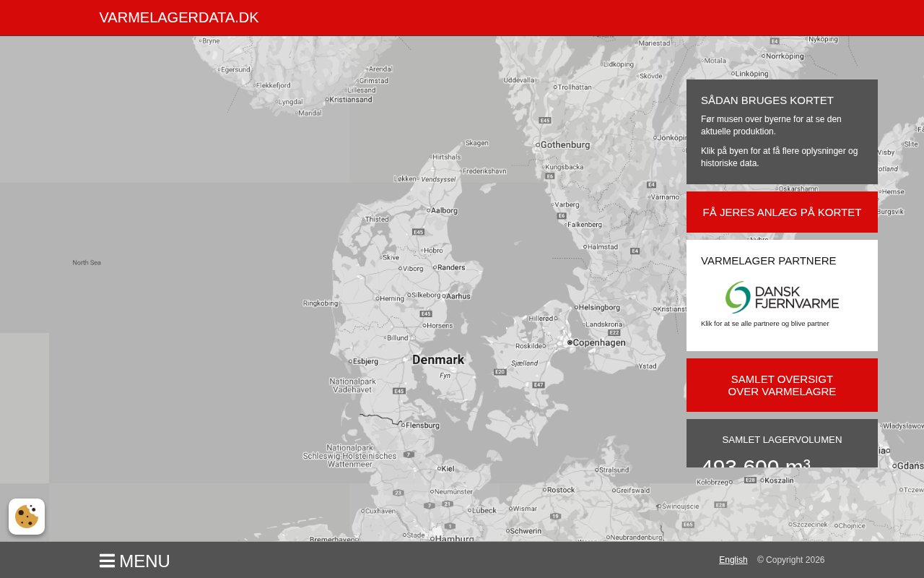The width and height of the screenshot is (924, 578).
Task: Click the E20 road shield on map
Action: [x=500, y=372]
